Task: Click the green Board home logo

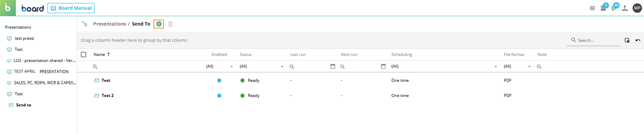Action: pyautogui.click(x=8, y=8)
